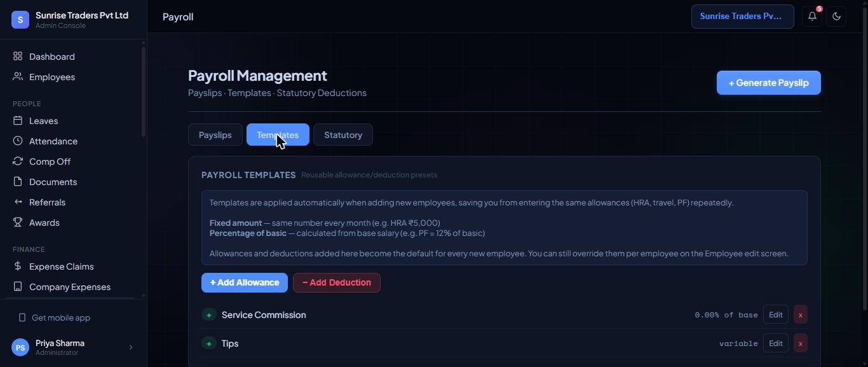Open the Sunrise Traders company selector

point(743,17)
